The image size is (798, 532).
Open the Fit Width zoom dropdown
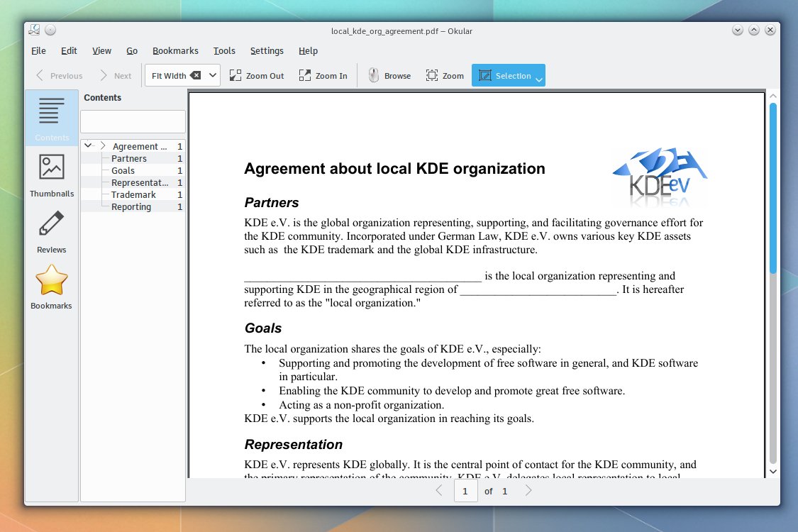pos(213,75)
